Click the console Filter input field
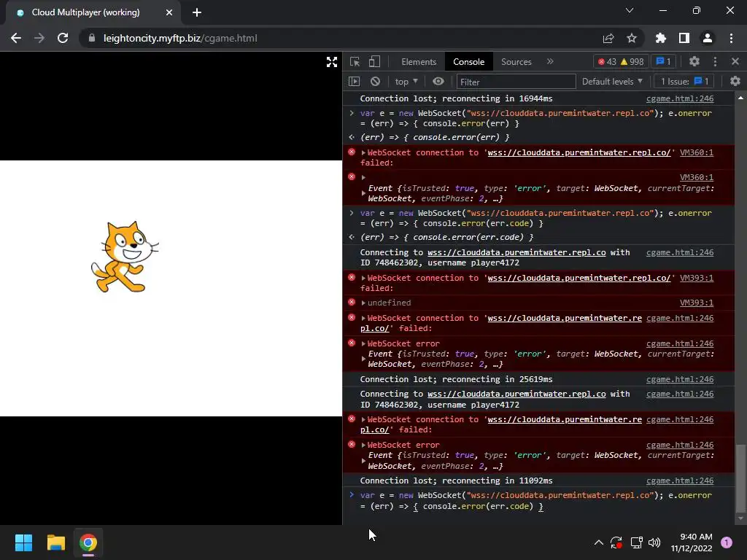The width and height of the screenshot is (747, 560). 516,82
